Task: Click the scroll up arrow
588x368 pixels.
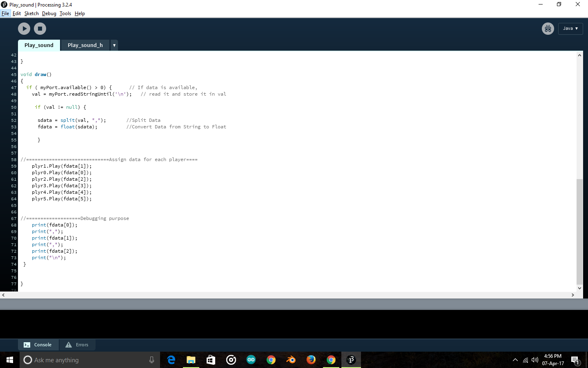Action: [x=579, y=55]
